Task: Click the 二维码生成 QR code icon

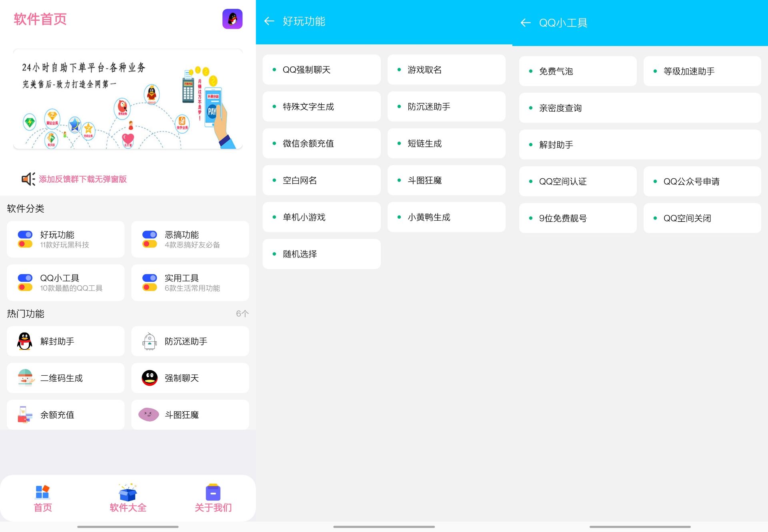Action: coord(24,378)
